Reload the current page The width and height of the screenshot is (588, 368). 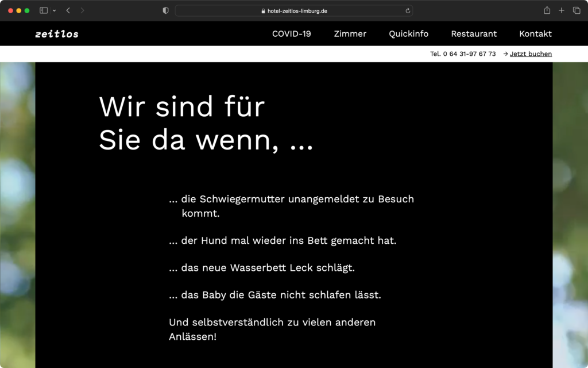click(407, 10)
